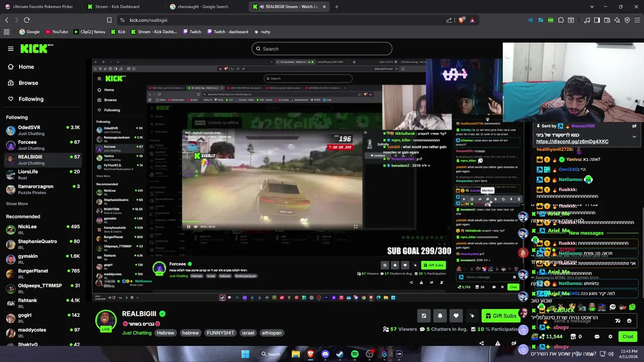Open the tab search dropdown chevron
This screenshot has width=644, height=362.
coord(592,7)
